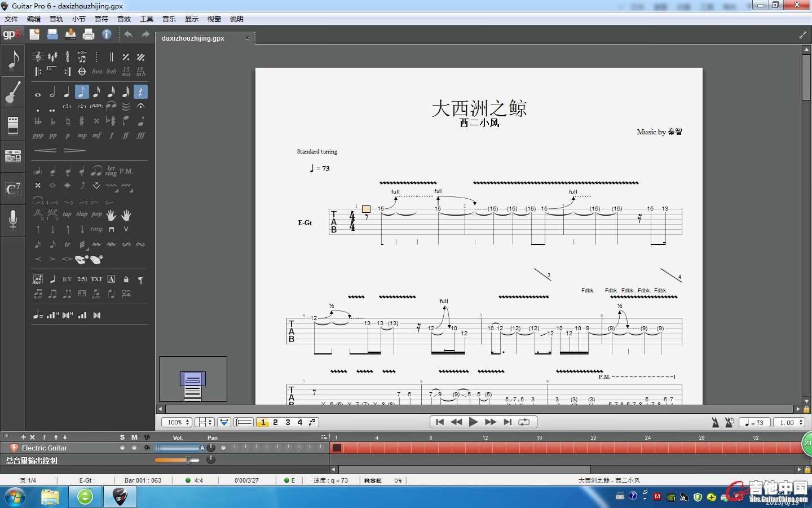Toggle the lock icon in the edit panel
Viewport: 812px width, 508px height.
(126, 279)
